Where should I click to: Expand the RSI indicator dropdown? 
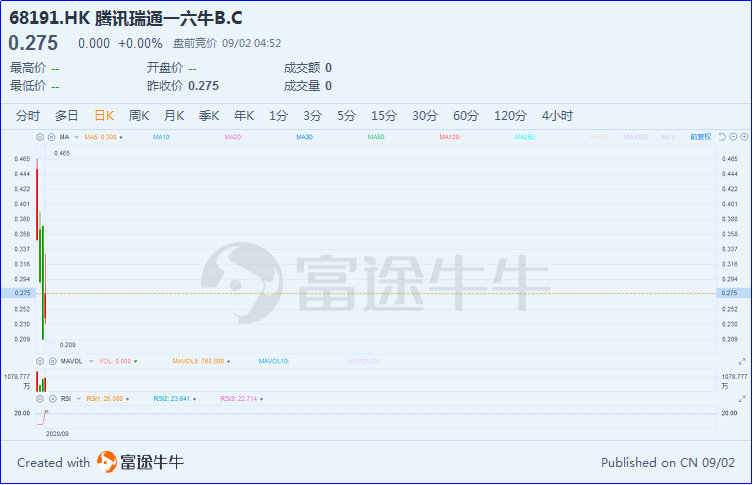pos(79,399)
